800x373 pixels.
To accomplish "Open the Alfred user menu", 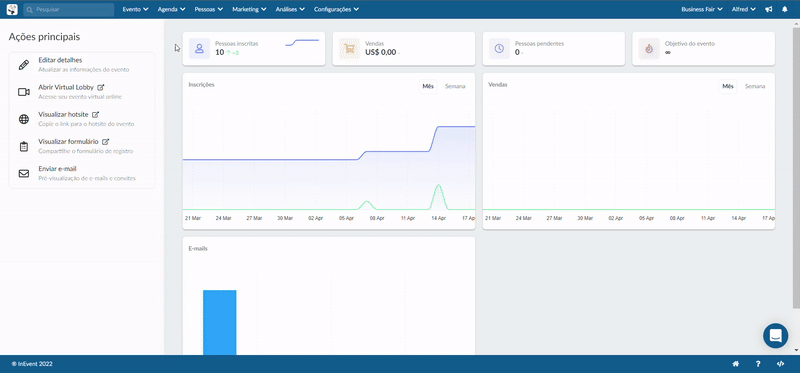I will click(x=743, y=9).
